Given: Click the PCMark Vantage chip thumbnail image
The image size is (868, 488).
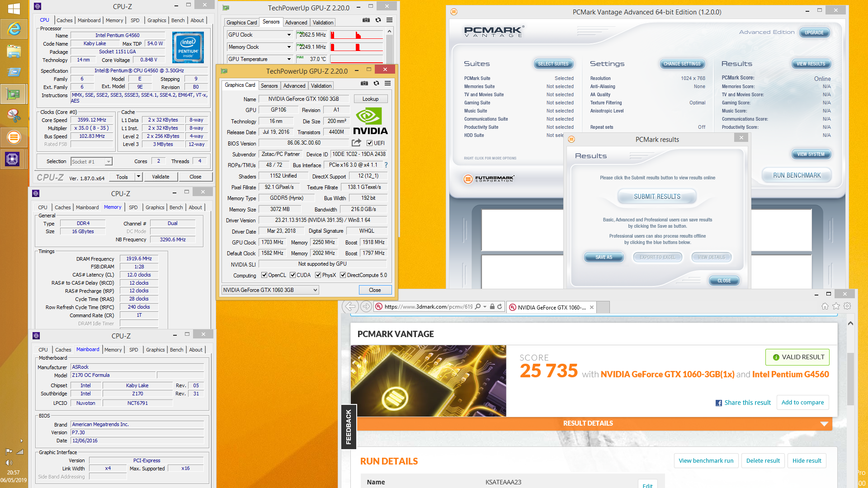Looking at the screenshot, I should (428, 381).
